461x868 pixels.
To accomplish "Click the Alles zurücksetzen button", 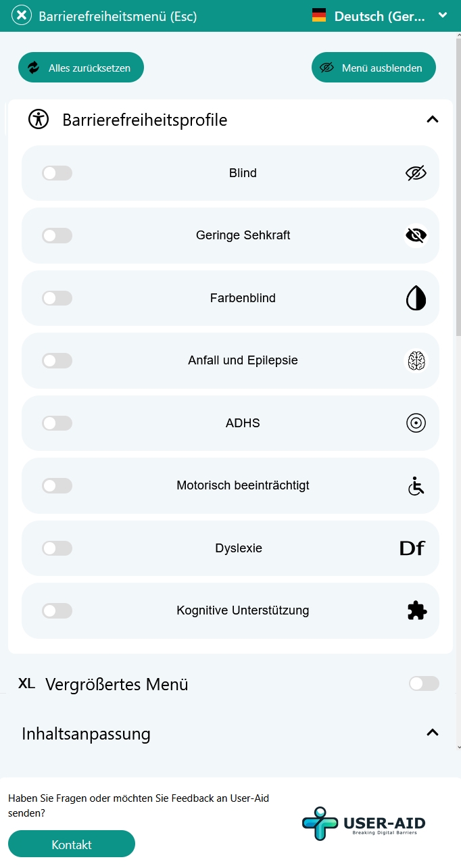I will pyautogui.click(x=81, y=68).
